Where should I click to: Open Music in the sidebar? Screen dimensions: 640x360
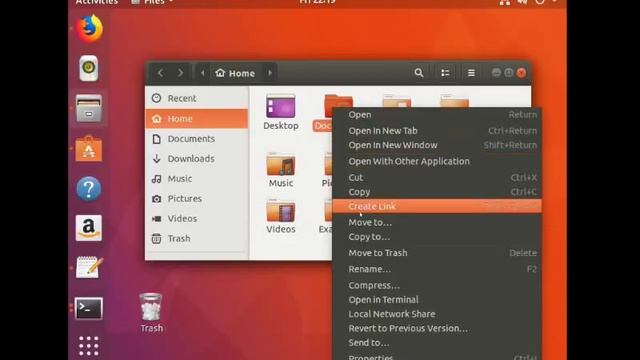tap(197, 179)
